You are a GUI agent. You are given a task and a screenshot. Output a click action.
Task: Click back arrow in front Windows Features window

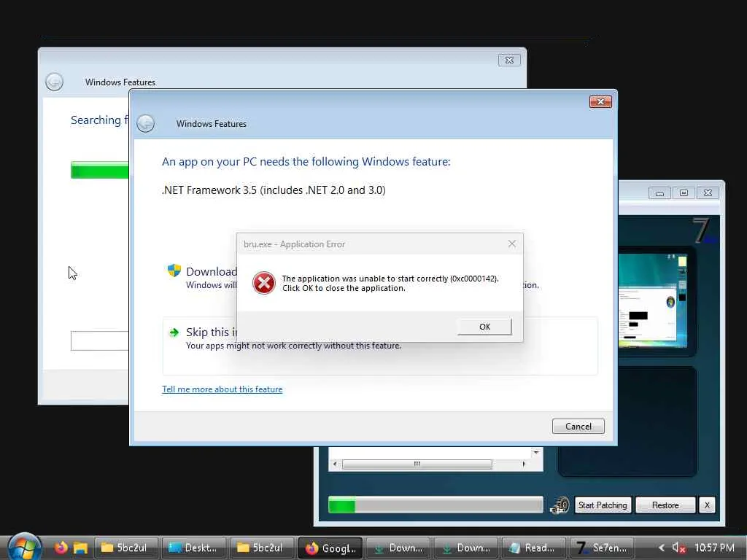tap(146, 123)
